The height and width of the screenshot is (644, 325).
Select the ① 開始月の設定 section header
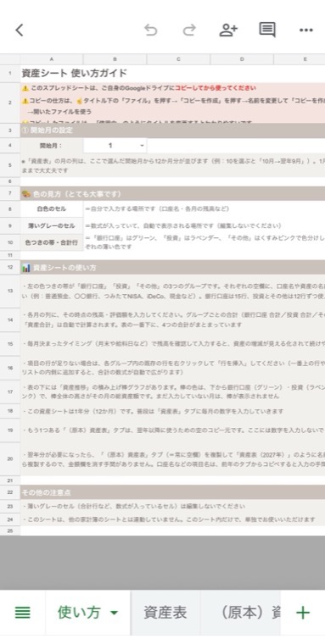(x=173, y=130)
